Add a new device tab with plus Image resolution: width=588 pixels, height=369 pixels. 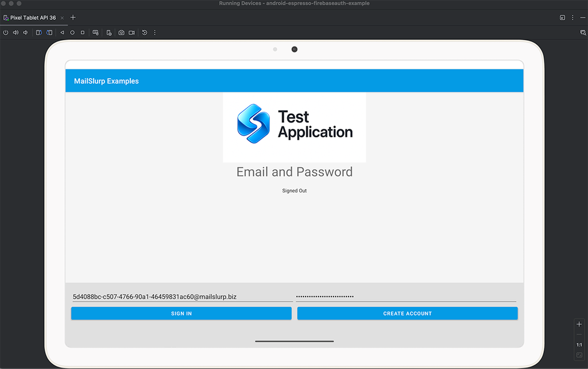(73, 18)
